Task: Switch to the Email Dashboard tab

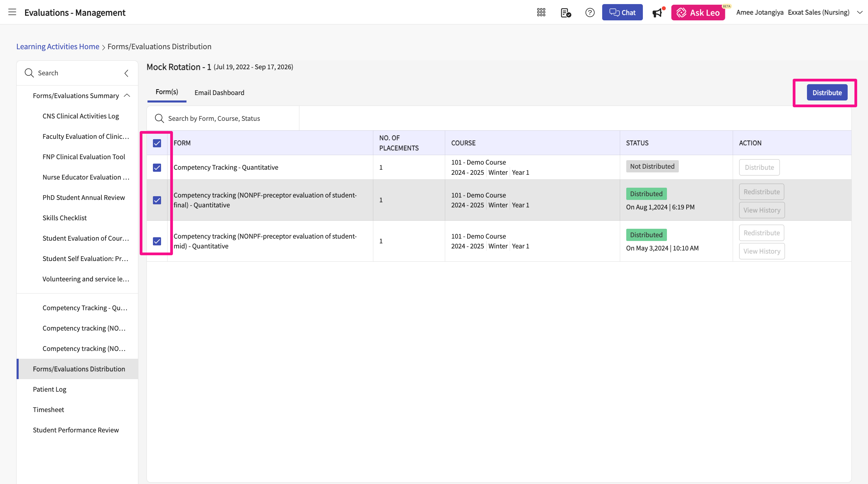Action: point(219,93)
